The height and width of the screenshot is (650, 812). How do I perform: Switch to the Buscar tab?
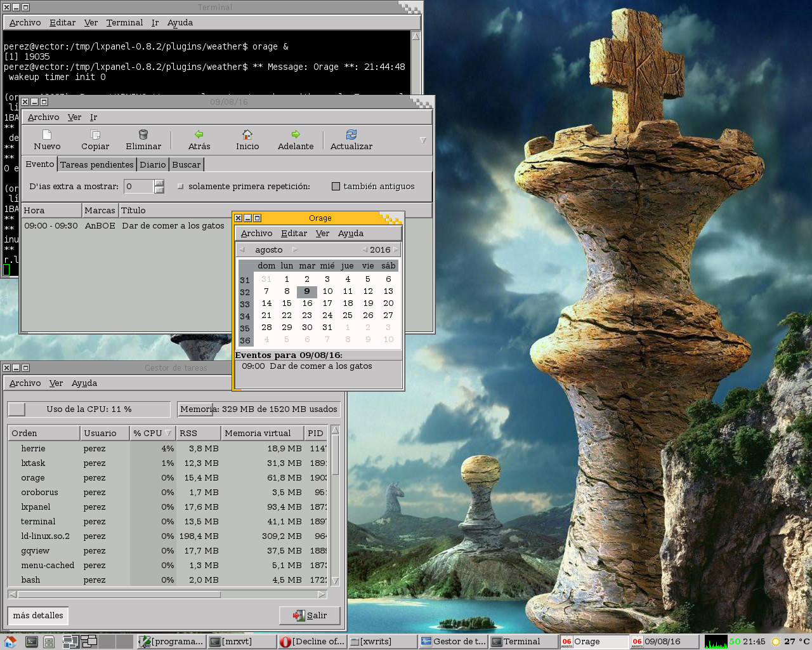click(x=187, y=164)
